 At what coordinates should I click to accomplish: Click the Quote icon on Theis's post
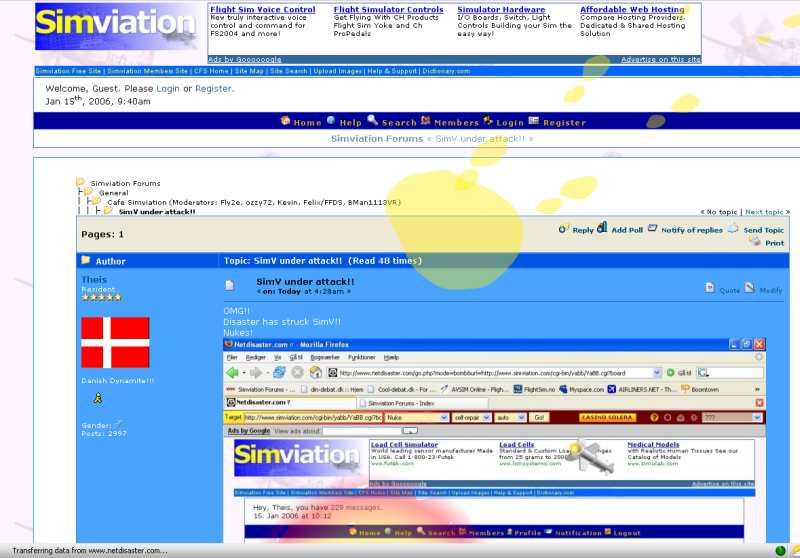[710, 288]
